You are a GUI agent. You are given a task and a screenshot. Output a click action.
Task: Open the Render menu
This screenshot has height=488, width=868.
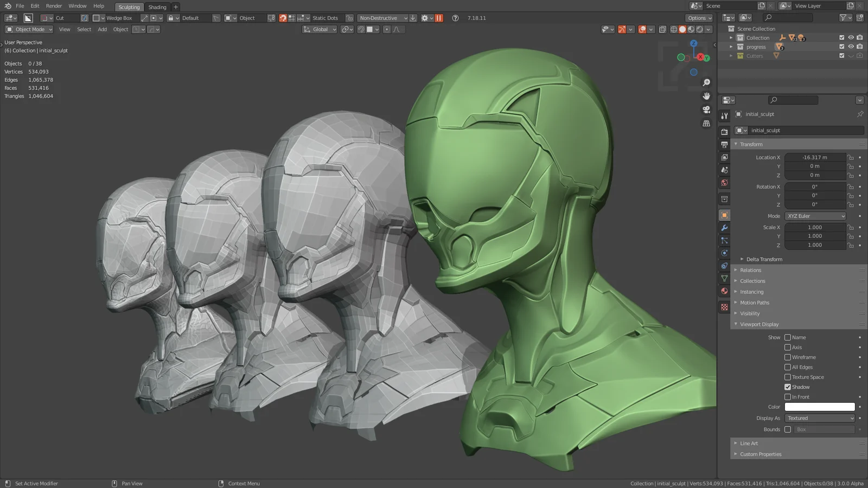click(54, 6)
